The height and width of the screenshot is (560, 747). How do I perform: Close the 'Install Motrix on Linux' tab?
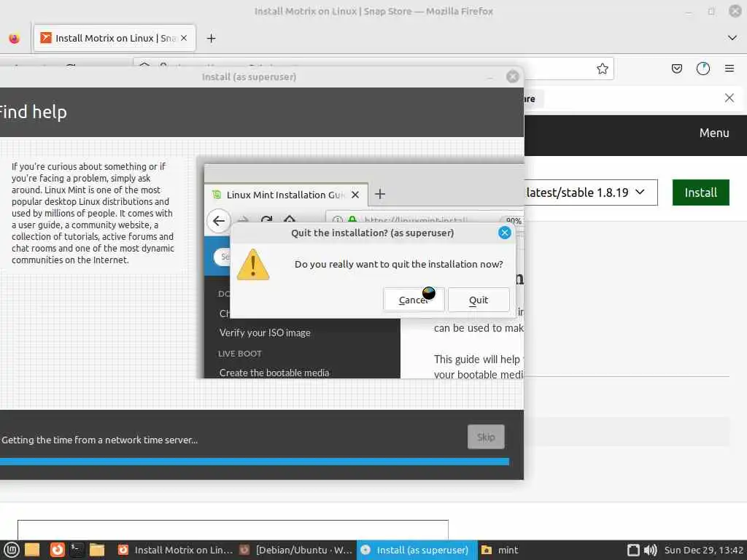(x=184, y=38)
